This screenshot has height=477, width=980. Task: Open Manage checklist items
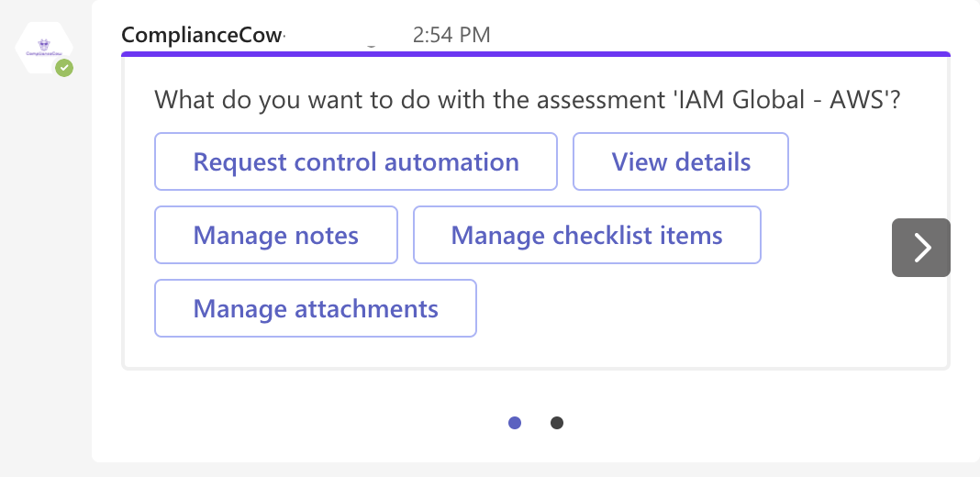point(586,236)
